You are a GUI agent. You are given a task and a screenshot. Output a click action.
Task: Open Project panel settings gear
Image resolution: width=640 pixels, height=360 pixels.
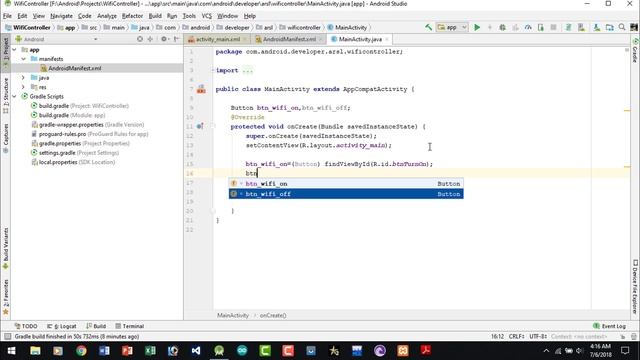pyautogui.click(x=164, y=39)
